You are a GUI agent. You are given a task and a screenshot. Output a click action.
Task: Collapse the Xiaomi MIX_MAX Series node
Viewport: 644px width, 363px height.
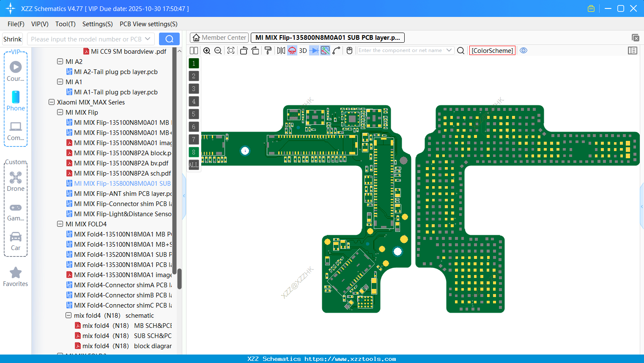click(52, 102)
